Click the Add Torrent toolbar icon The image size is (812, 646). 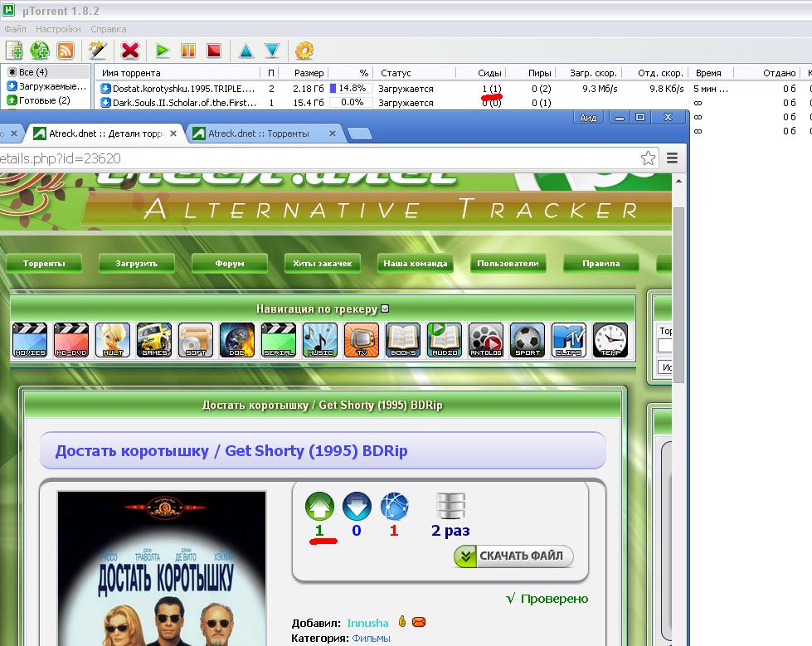click(14, 51)
